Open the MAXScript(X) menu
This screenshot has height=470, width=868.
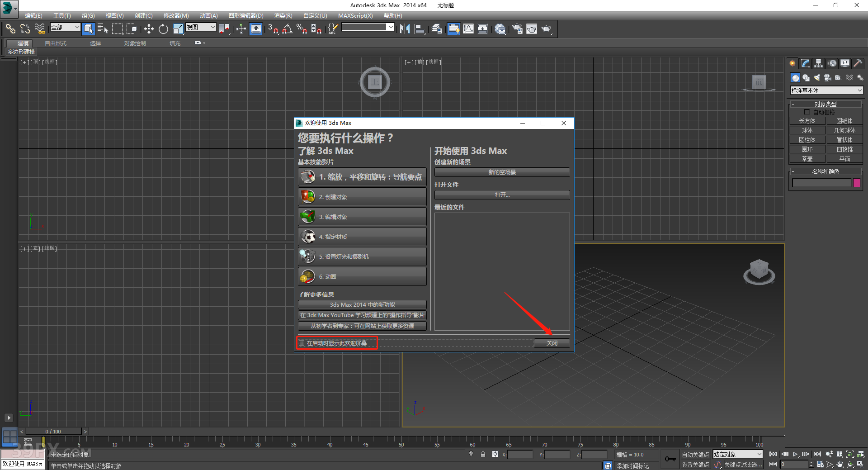[355, 15]
